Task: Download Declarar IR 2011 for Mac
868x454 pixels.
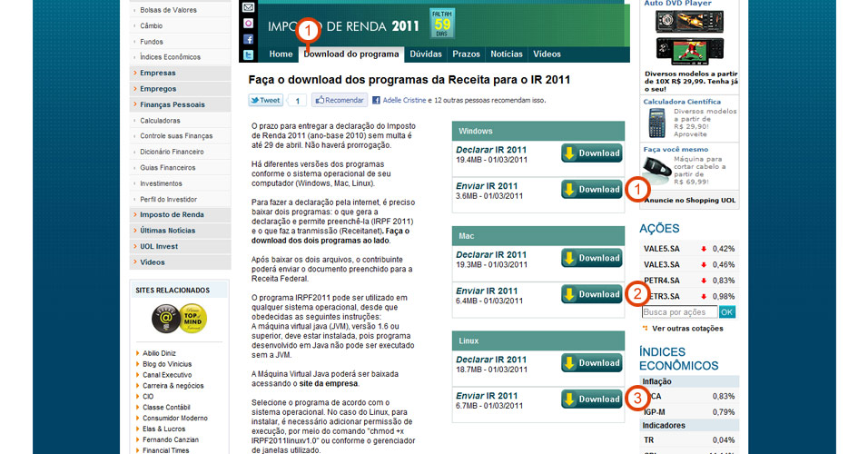Action: pyautogui.click(x=592, y=258)
